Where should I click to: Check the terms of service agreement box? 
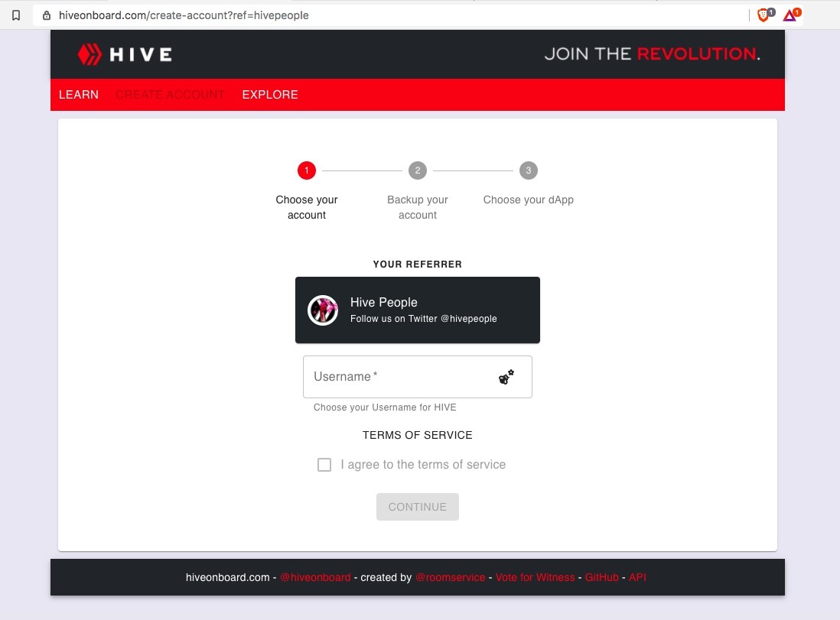[x=324, y=464]
